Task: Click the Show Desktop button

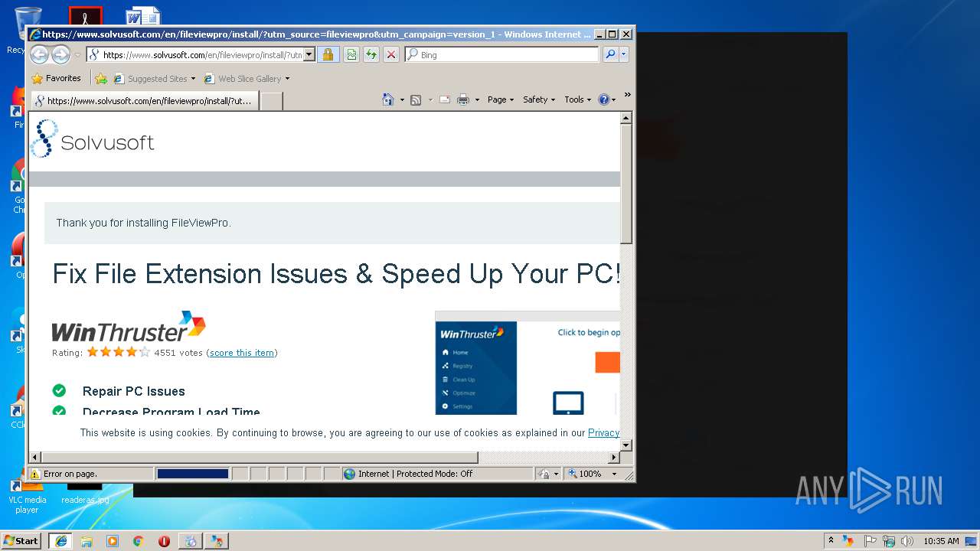Action: click(x=972, y=540)
